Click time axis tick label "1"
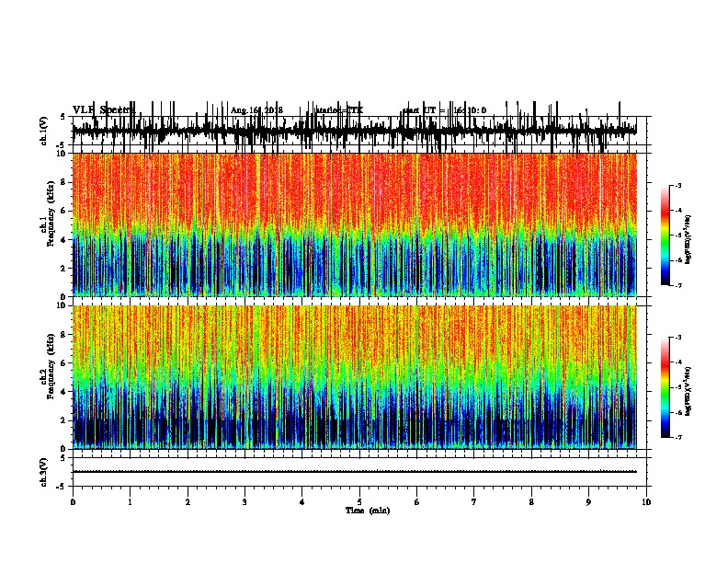 pos(130,502)
